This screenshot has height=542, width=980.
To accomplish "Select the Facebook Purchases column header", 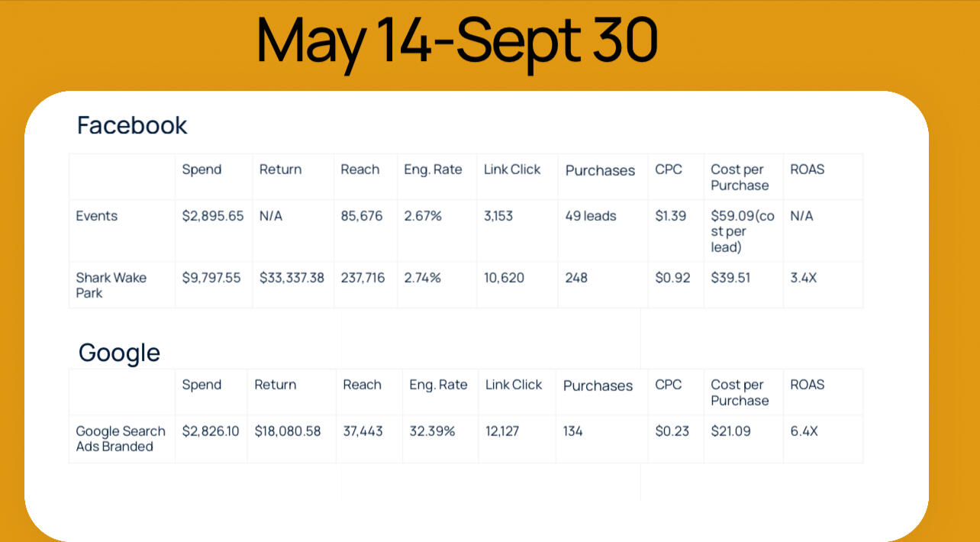I will tap(600, 171).
